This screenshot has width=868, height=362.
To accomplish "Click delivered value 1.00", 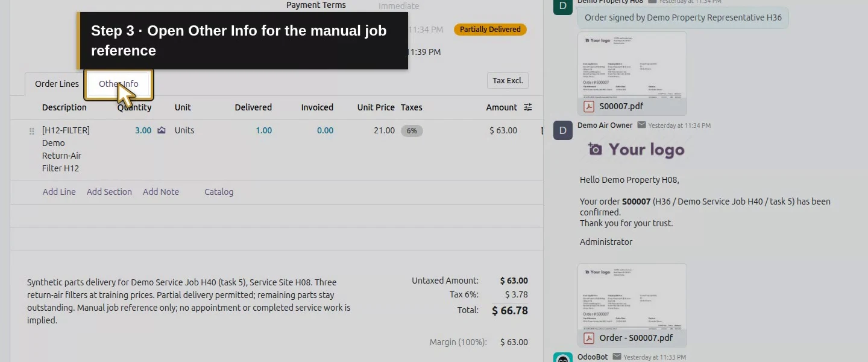I will point(263,130).
